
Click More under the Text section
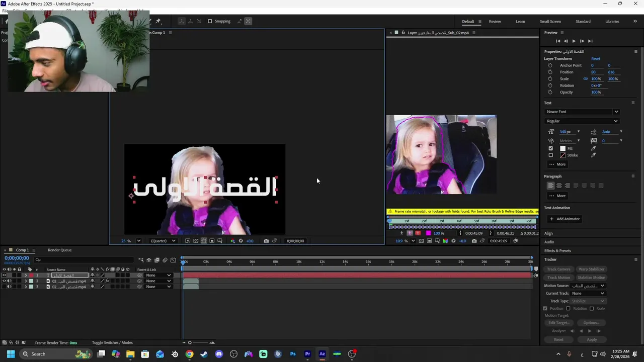pyautogui.click(x=558, y=164)
